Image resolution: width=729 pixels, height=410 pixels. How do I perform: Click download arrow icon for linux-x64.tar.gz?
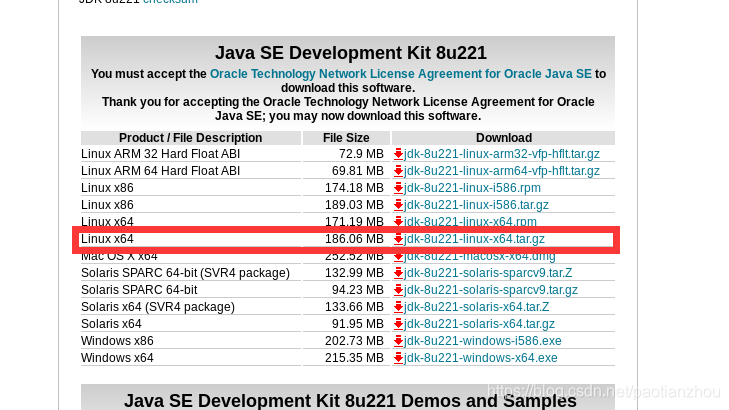tap(398, 239)
